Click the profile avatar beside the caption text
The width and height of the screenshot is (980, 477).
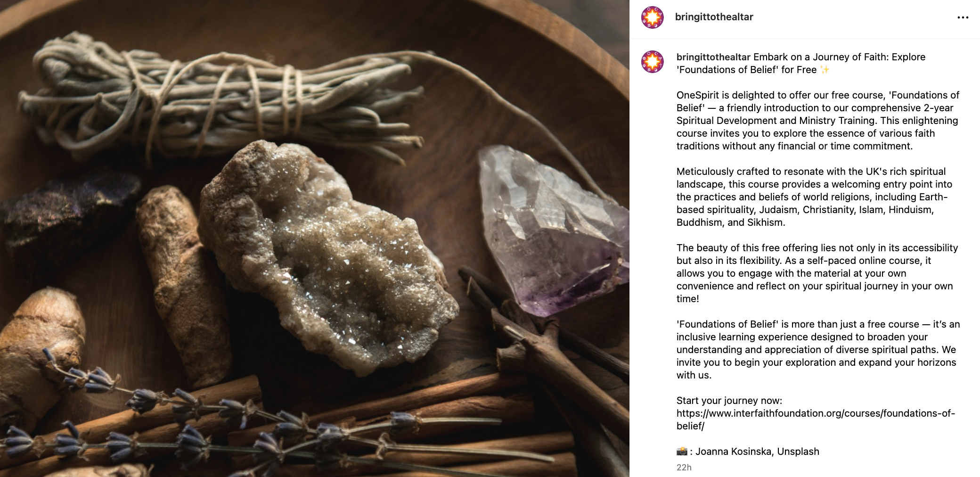click(x=653, y=62)
